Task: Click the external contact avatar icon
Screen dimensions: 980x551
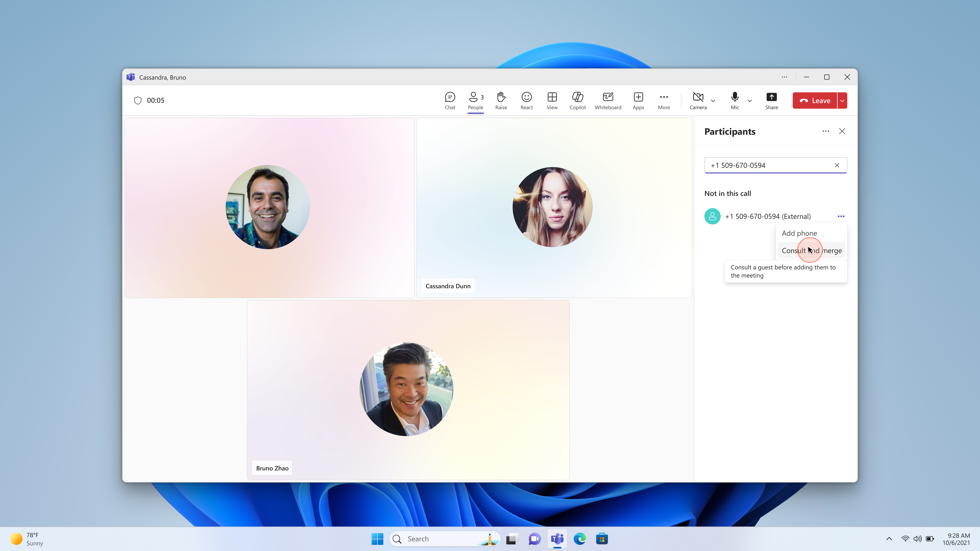Action: coord(713,216)
